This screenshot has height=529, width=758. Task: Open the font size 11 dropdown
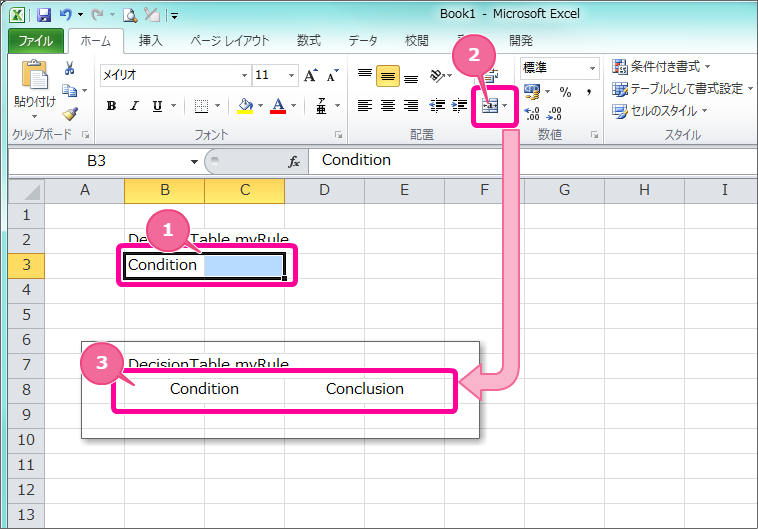click(291, 75)
